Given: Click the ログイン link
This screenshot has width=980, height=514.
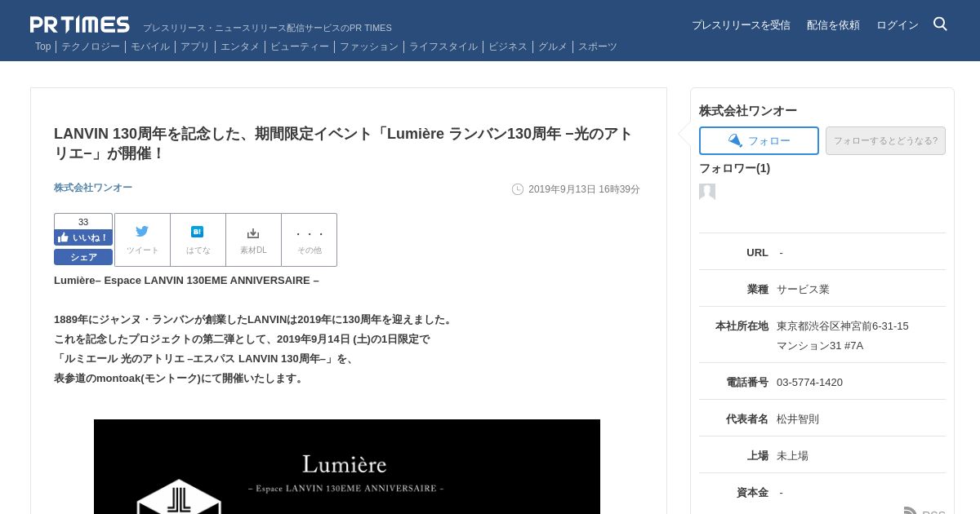Looking at the screenshot, I should pos(898,25).
